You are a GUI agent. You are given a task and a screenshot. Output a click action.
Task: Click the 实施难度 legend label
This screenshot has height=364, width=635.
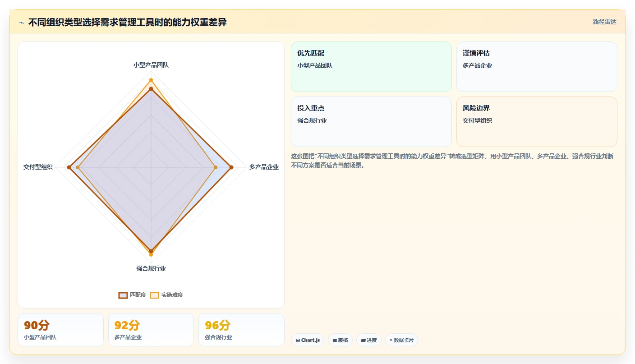pos(172,295)
